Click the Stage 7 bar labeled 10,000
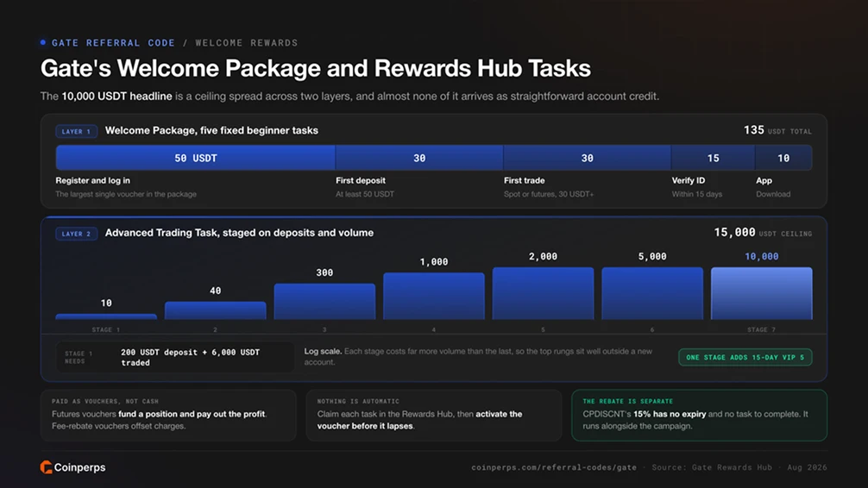Screen dimensions: 868x488 (x=762, y=293)
